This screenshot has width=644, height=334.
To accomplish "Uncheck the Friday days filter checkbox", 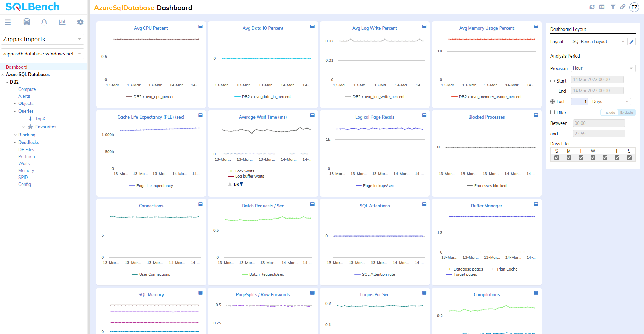I will (x=617, y=158).
